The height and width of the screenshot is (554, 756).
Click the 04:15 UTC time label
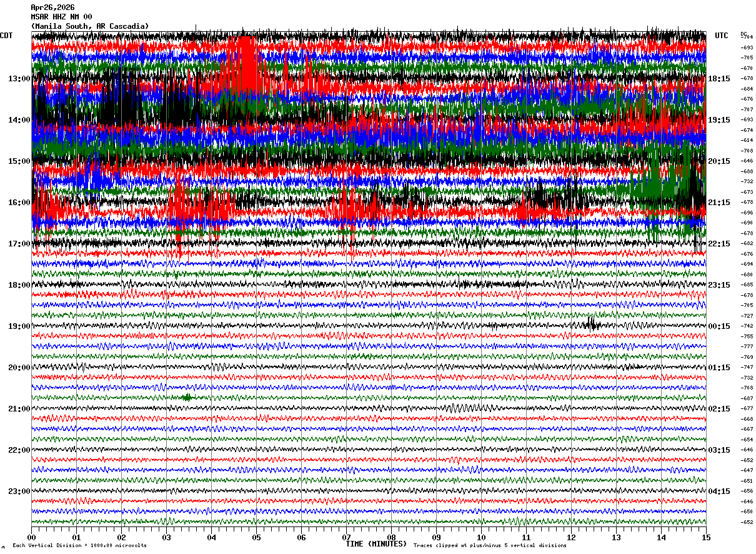(x=719, y=491)
